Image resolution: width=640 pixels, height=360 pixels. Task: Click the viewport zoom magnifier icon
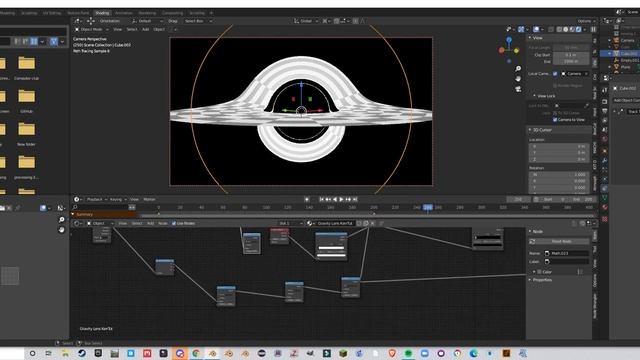(518, 69)
